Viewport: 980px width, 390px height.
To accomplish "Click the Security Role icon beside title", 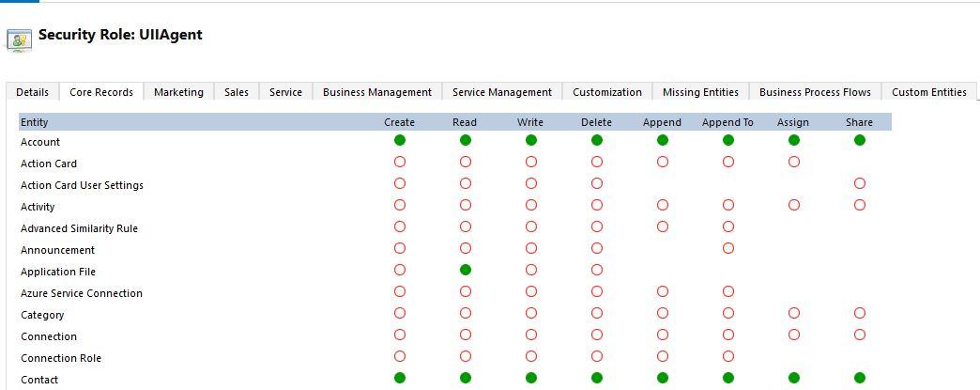I will 19,39.
